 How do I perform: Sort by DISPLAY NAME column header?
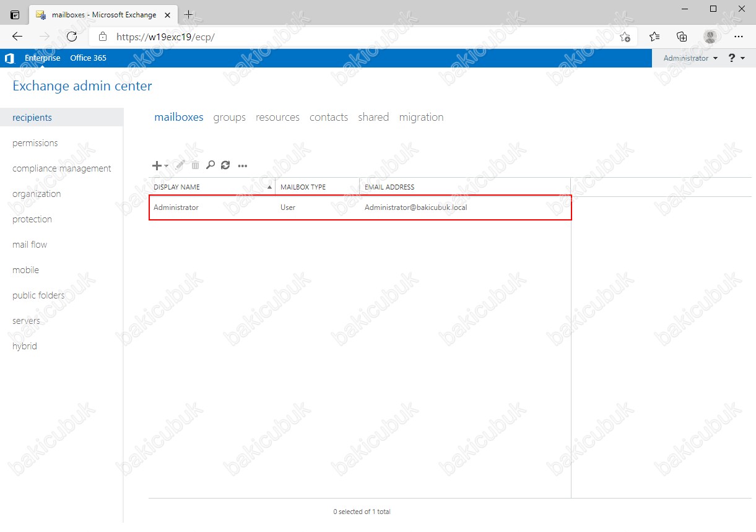coord(212,187)
